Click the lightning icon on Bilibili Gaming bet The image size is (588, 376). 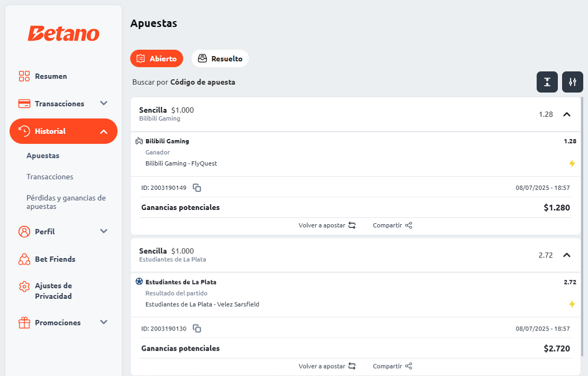click(572, 163)
